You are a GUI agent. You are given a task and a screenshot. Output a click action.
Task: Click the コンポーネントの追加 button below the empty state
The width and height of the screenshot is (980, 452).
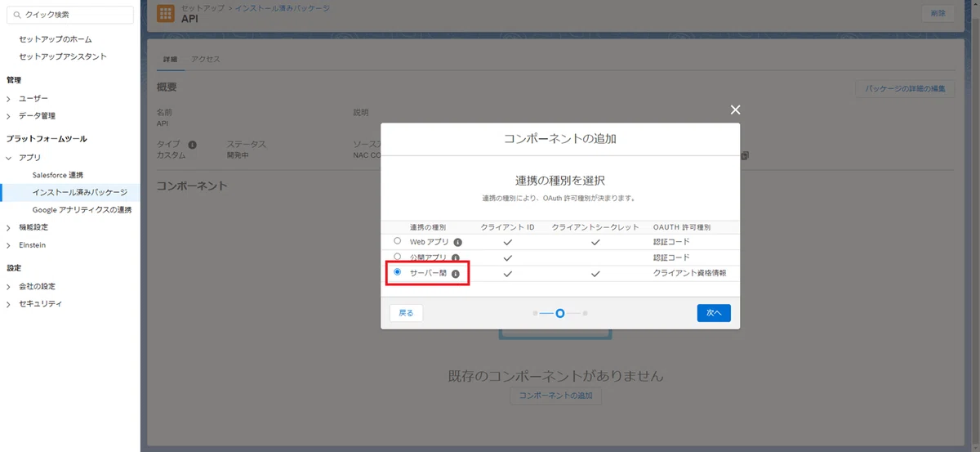click(x=556, y=396)
